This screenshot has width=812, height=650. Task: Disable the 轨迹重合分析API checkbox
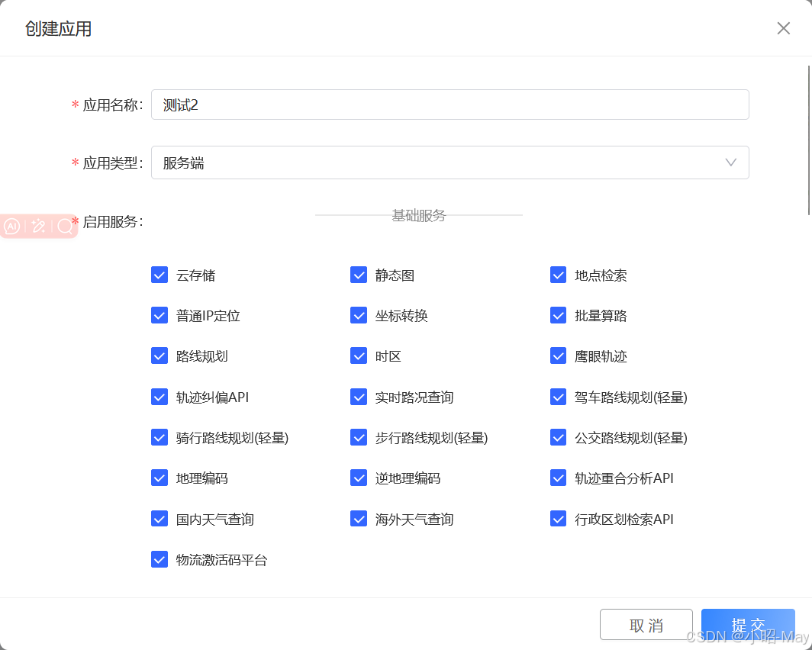559,478
